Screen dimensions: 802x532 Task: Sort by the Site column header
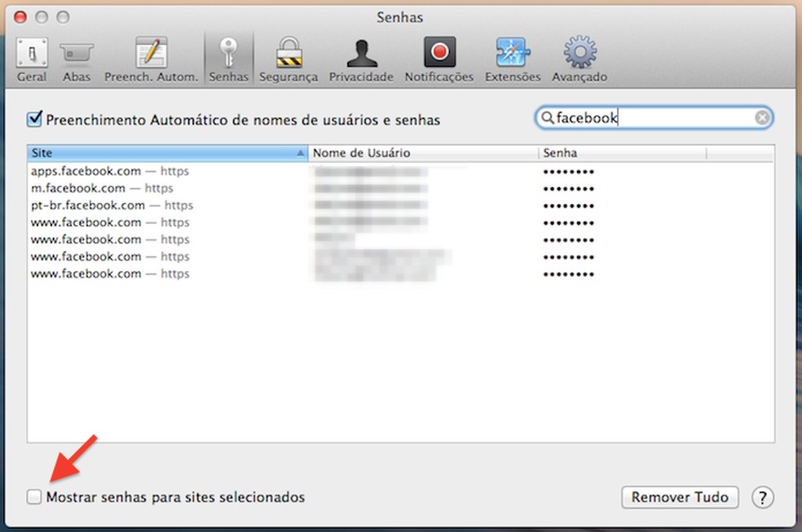(168, 153)
